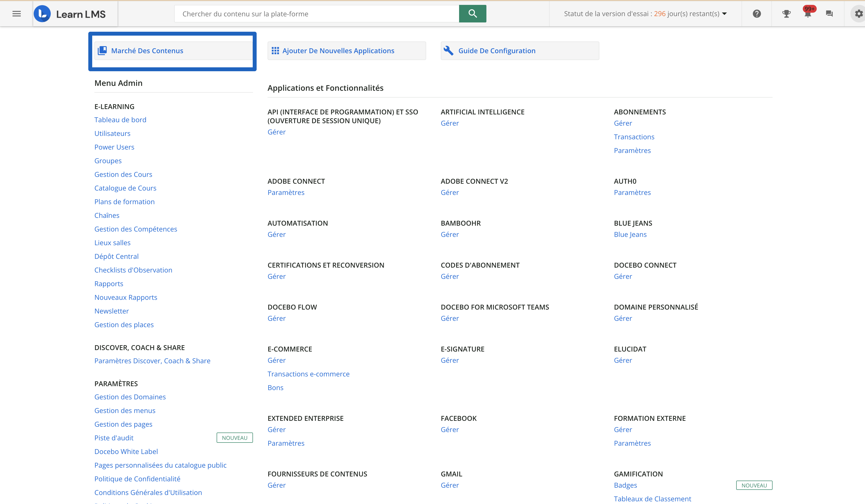865x504 pixels.
Task: Click Gérer under E-Signature
Action: click(450, 360)
